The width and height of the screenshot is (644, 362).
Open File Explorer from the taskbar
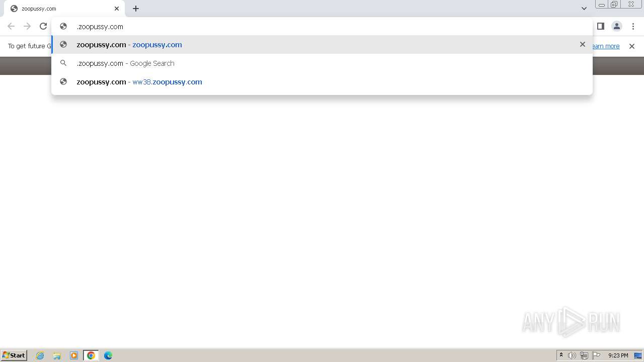[57, 355]
